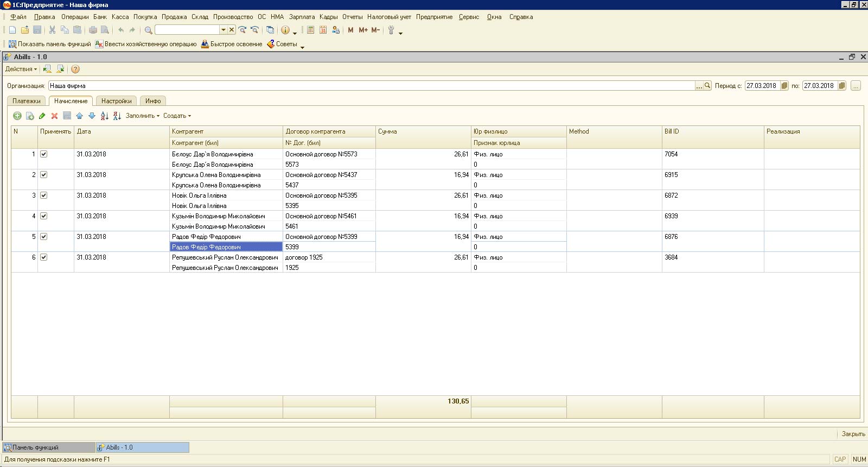The image size is (868, 467).
Task: Open calendar picker for period end date
Action: [842, 86]
